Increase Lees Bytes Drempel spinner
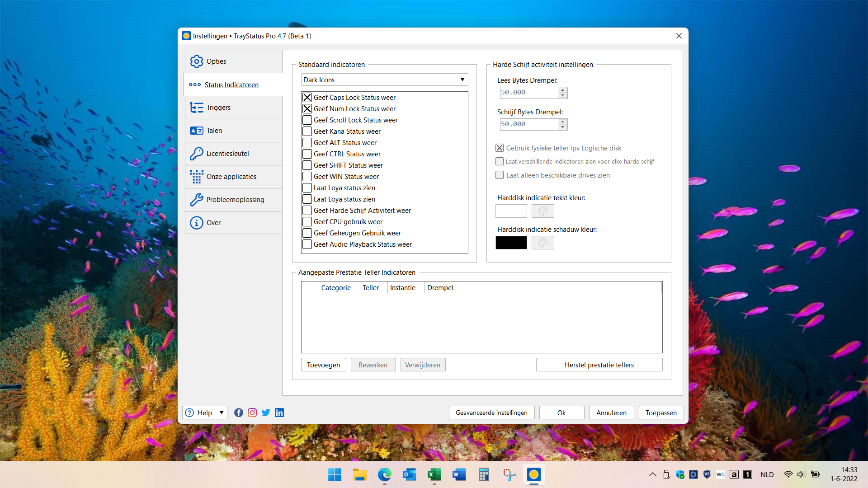Viewport: 868px width, 488px height. [x=563, y=90]
